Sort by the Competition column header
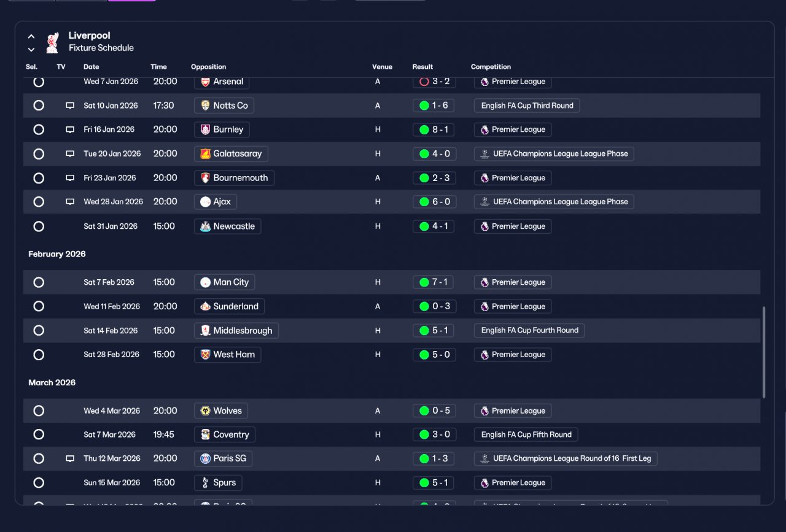Screen dimensions: 786x532 tap(491, 67)
